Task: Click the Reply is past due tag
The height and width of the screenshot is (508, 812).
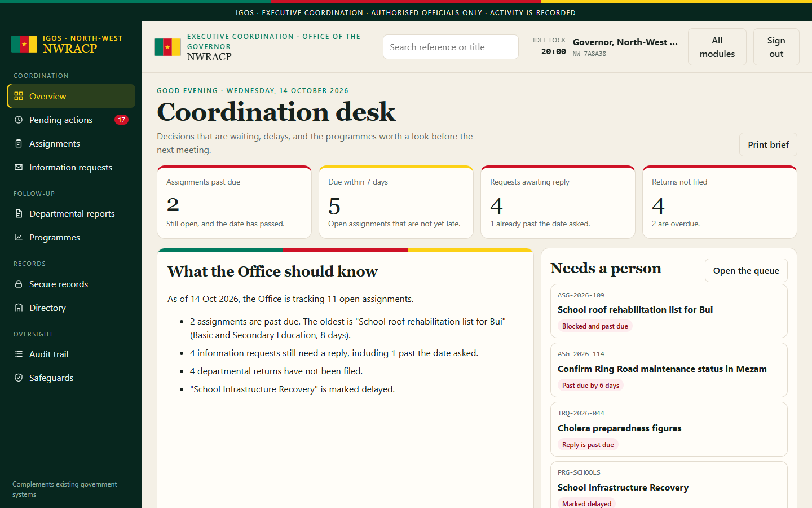Action: [588, 445]
